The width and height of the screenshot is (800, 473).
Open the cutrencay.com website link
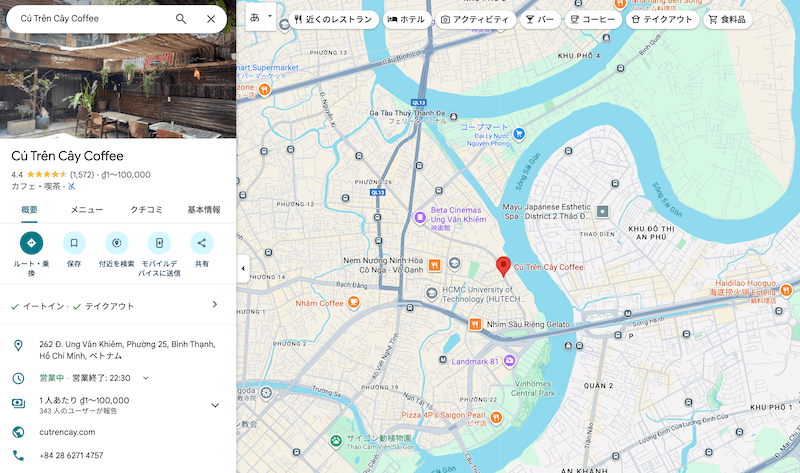click(x=67, y=432)
